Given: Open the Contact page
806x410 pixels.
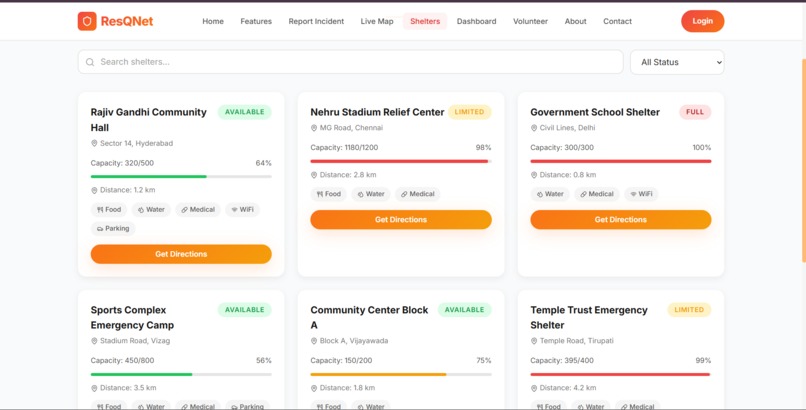Looking at the screenshot, I should (x=617, y=22).
